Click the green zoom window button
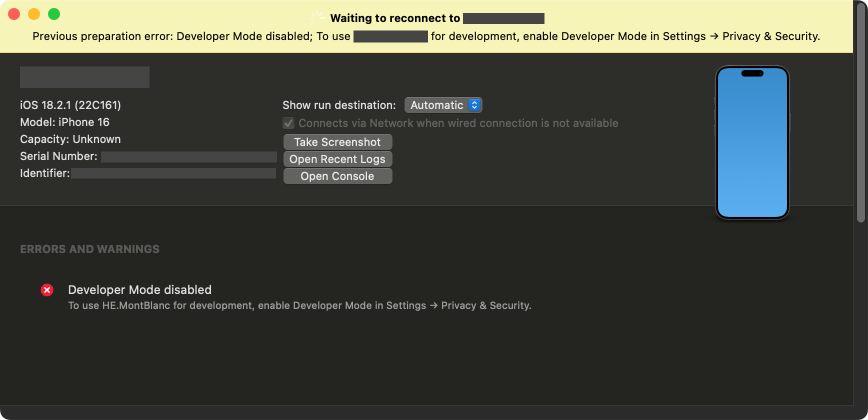This screenshot has width=868, height=420. coord(54,14)
